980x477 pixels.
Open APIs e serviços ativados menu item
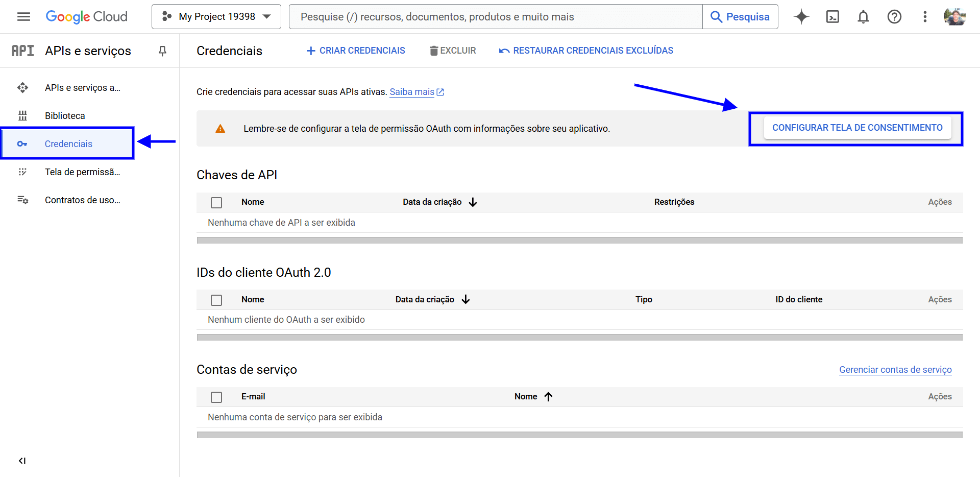click(x=83, y=88)
